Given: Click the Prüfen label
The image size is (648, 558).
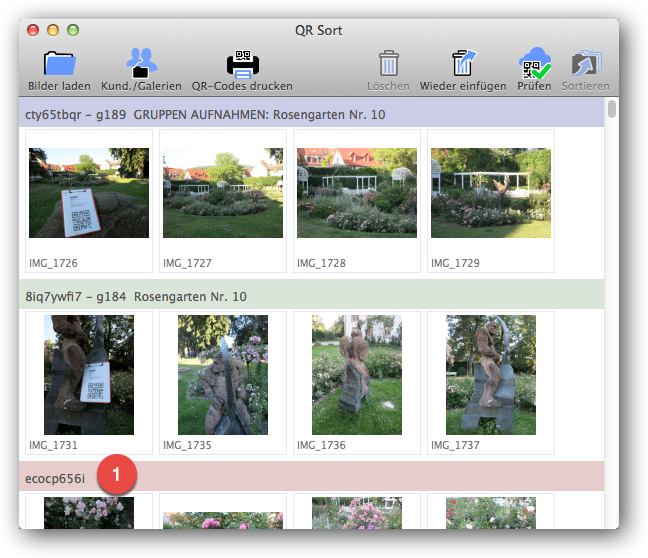Looking at the screenshot, I should tap(534, 86).
